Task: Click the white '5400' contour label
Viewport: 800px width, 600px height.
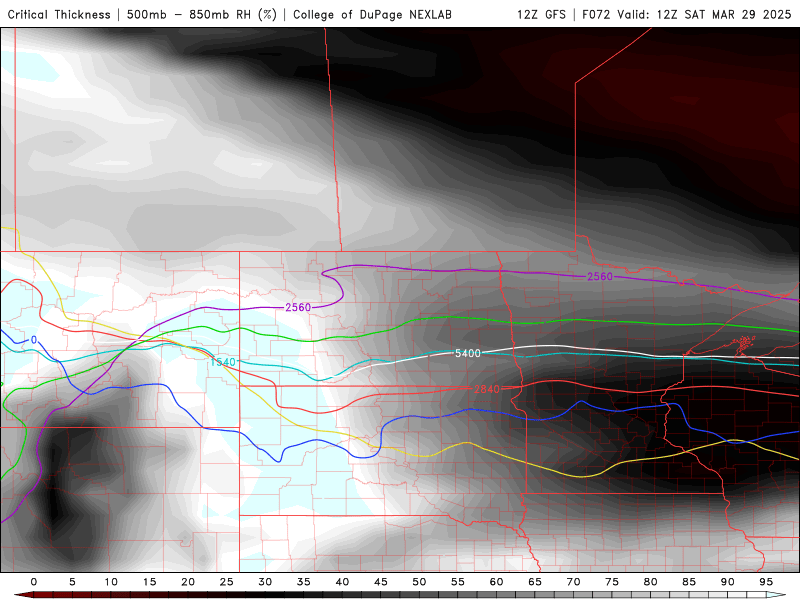Action: [x=468, y=353]
